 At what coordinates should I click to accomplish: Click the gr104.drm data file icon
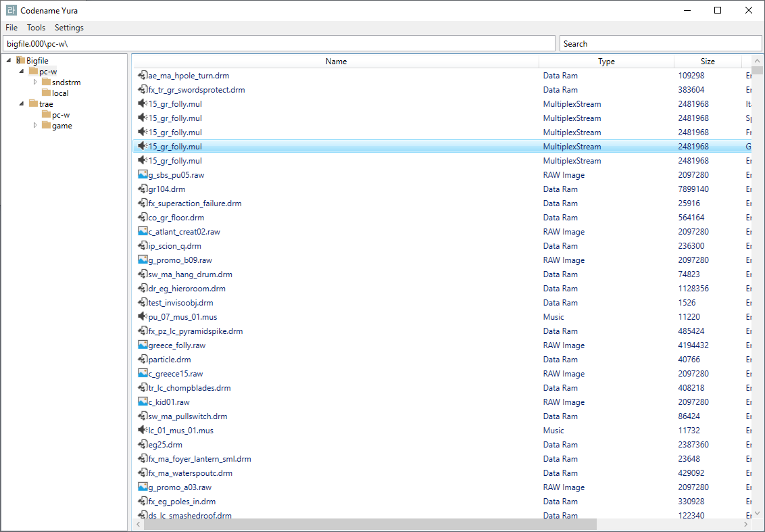click(143, 189)
